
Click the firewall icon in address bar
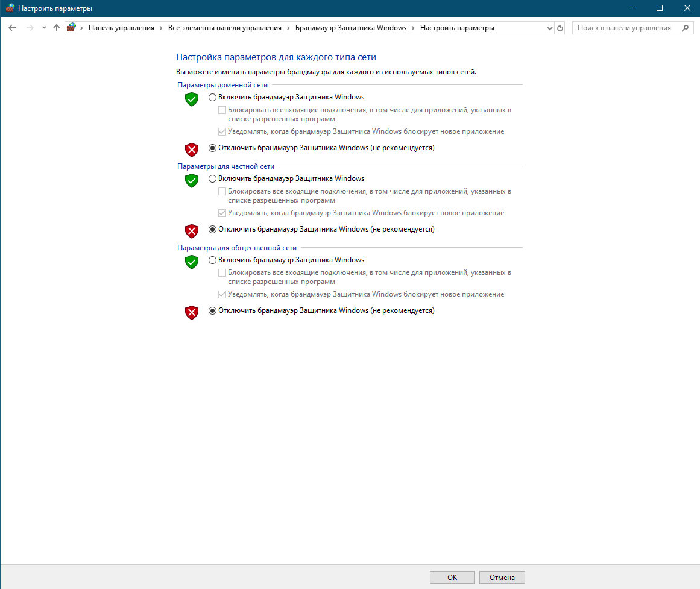[x=71, y=28]
